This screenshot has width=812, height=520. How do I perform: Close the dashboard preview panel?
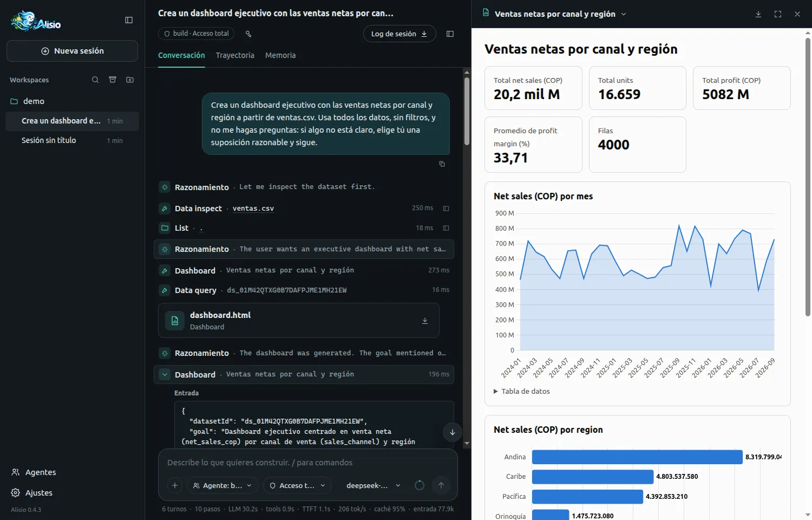click(x=797, y=14)
